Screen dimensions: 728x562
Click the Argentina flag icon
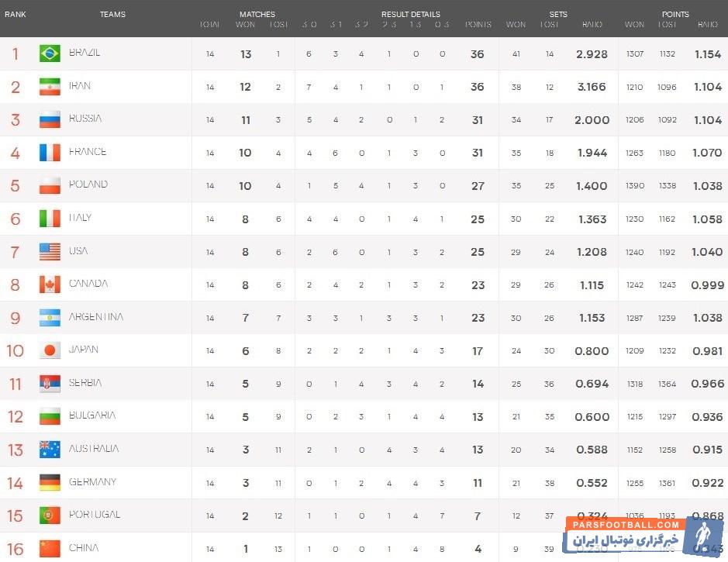point(50,318)
